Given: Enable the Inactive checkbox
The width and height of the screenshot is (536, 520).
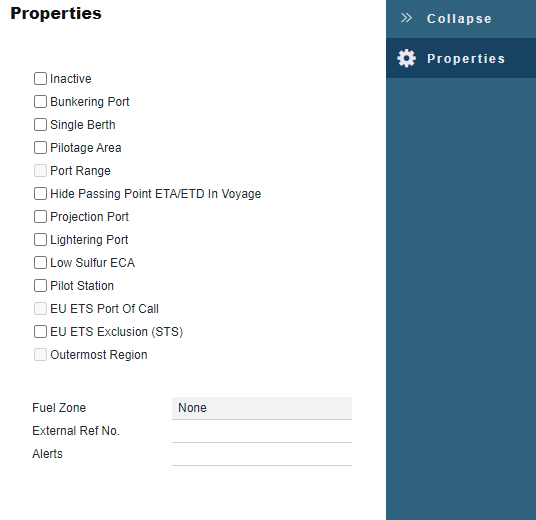Looking at the screenshot, I should (x=40, y=79).
